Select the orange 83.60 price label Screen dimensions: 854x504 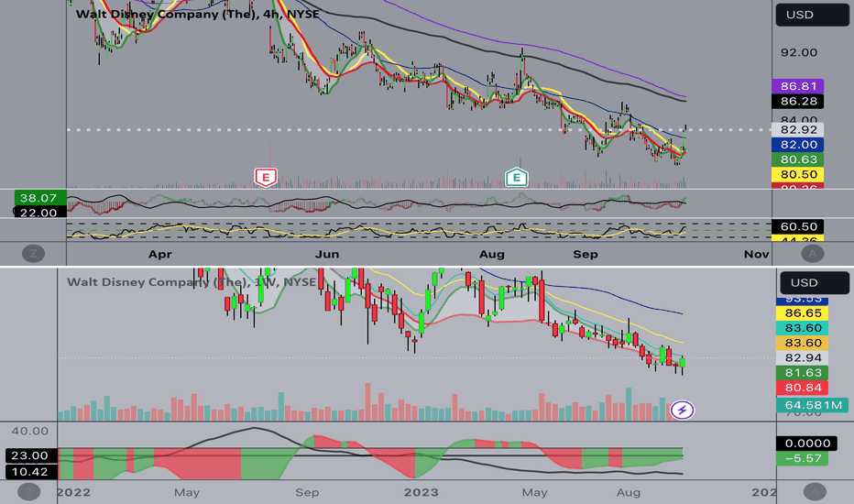click(803, 343)
